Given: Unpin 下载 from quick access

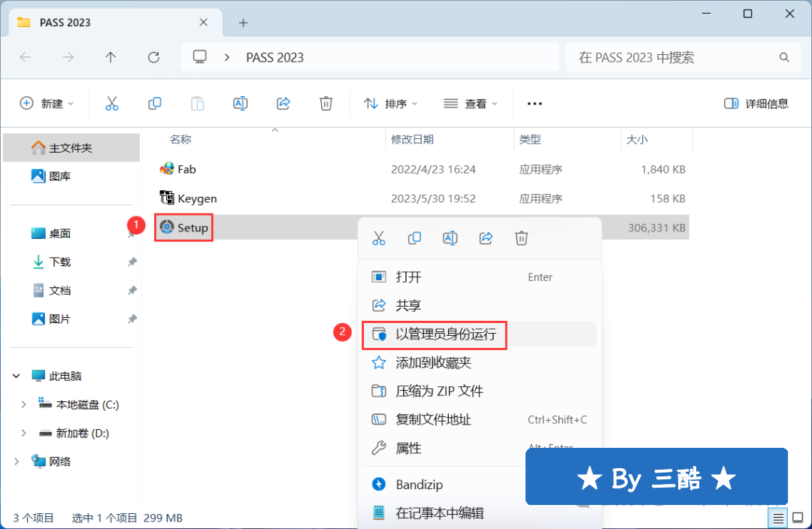Looking at the screenshot, I should point(132,262).
